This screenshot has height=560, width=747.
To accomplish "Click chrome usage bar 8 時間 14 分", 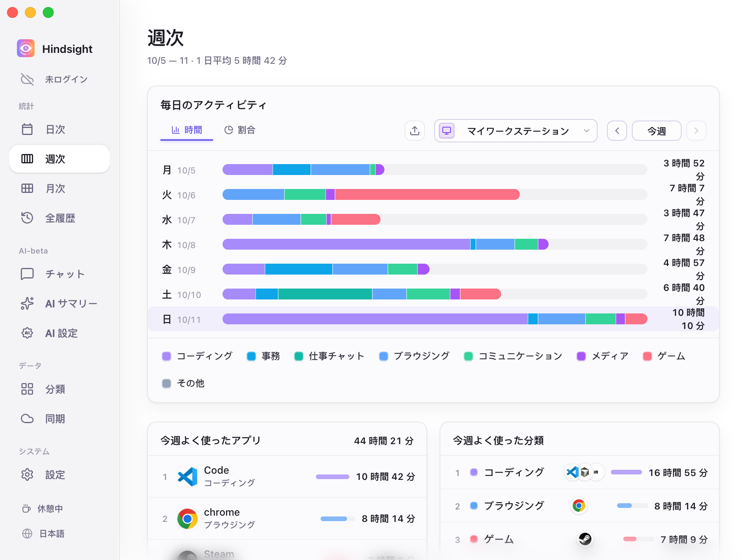I will tap(338, 519).
